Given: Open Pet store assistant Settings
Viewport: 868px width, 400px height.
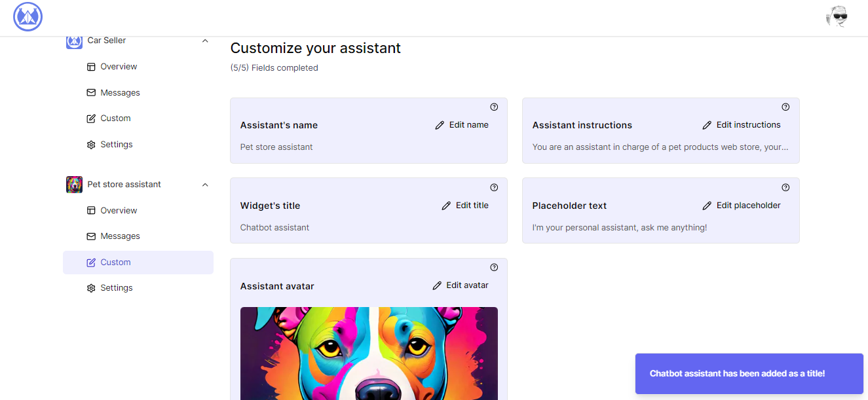Looking at the screenshot, I should tap(116, 288).
